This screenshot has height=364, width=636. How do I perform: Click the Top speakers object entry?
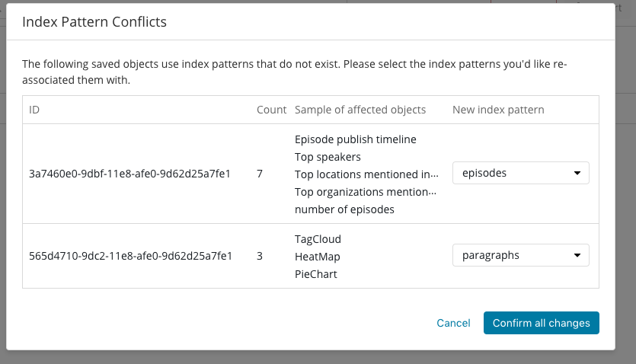coord(328,157)
